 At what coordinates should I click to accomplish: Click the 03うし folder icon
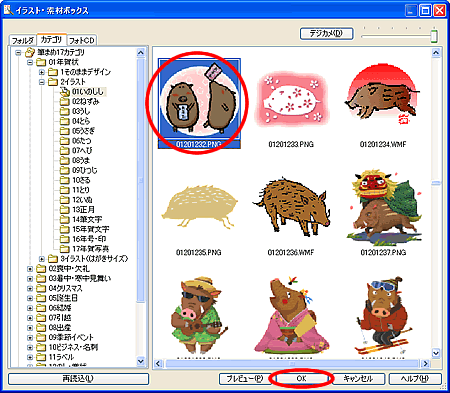coord(65,111)
